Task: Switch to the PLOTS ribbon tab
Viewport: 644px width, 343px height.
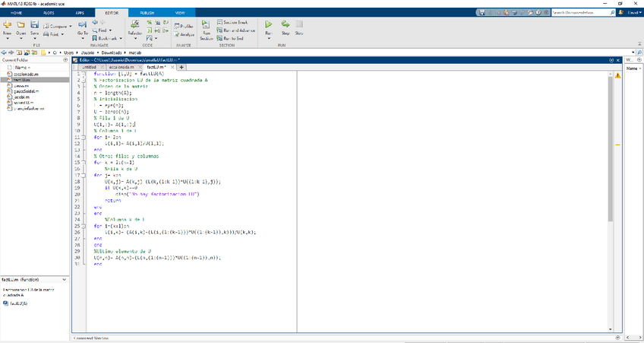Action: pos(49,13)
